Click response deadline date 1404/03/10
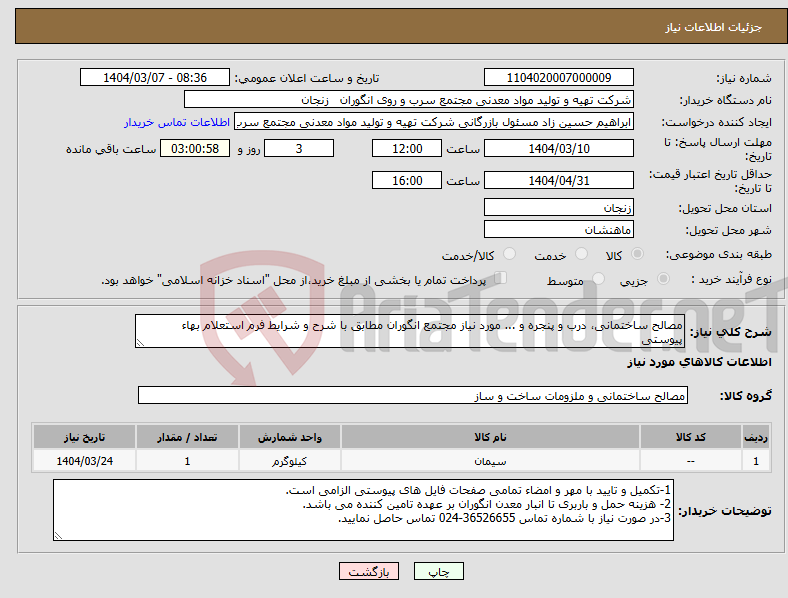The height and width of the screenshot is (598, 788). (x=558, y=148)
